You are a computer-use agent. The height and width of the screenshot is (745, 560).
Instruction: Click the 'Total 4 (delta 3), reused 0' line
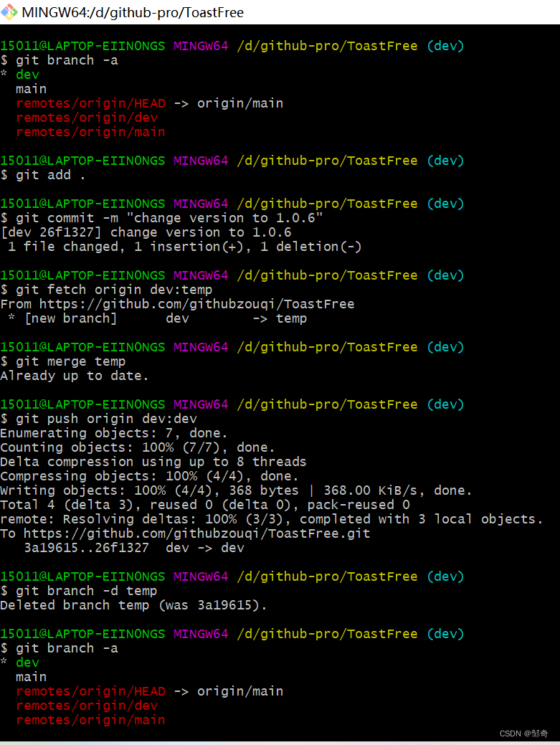[x=205, y=505]
